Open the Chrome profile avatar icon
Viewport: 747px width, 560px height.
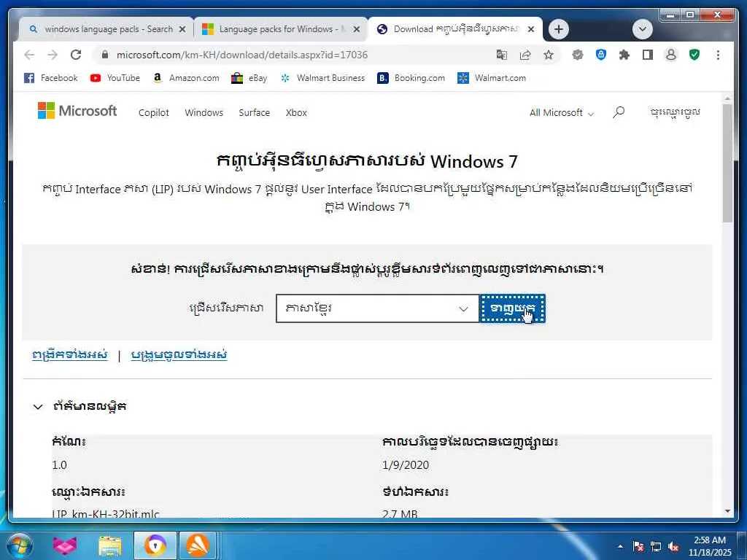[671, 55]
